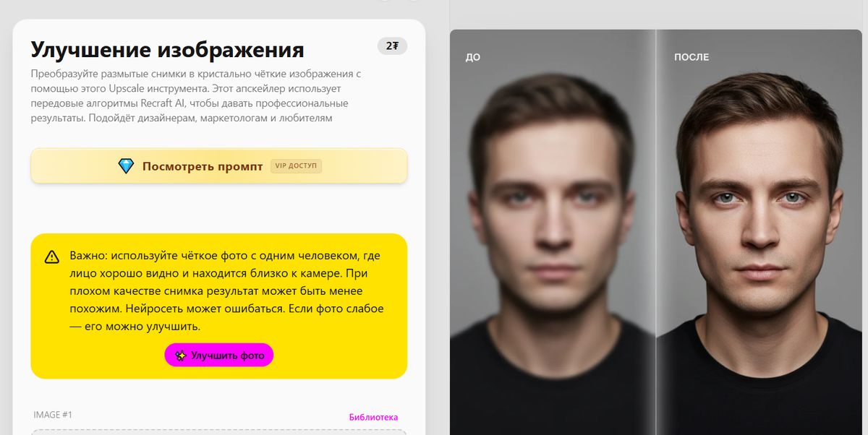This screenshot has width=868, height=435.
Task: Click the Улучшить фото button
Action: pyautogui.click(x=219, y=356)
